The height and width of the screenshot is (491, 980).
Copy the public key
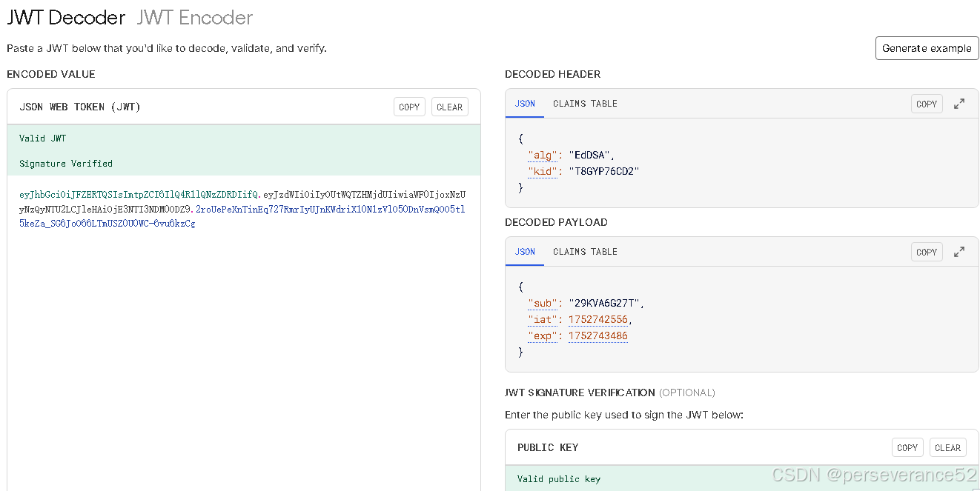pos(907,447)
